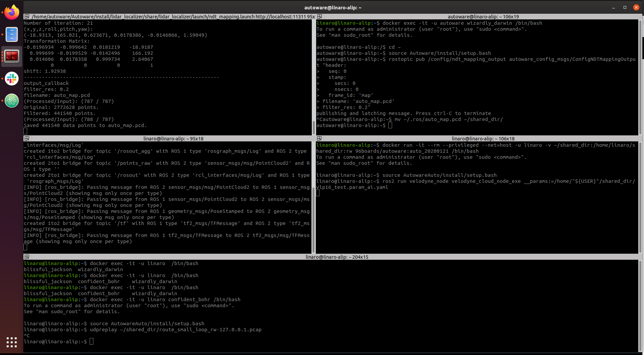Viewport: 644px width, 355px height.
Task: Open Firefox from the dock
Action: pyautogui.click(x=12, y=13)
